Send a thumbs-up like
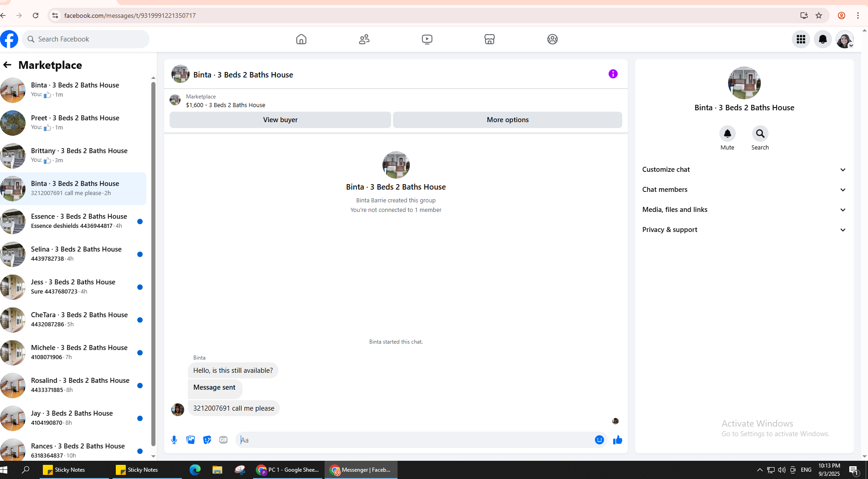Viewport: 868px width, 479px height. coord(618,440)
